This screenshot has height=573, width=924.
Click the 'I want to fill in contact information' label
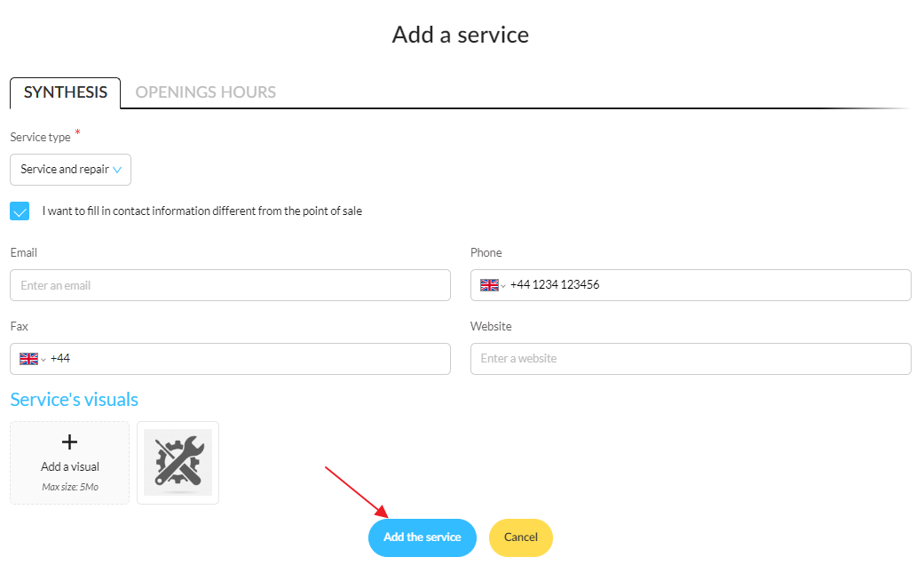pos(202,211)
